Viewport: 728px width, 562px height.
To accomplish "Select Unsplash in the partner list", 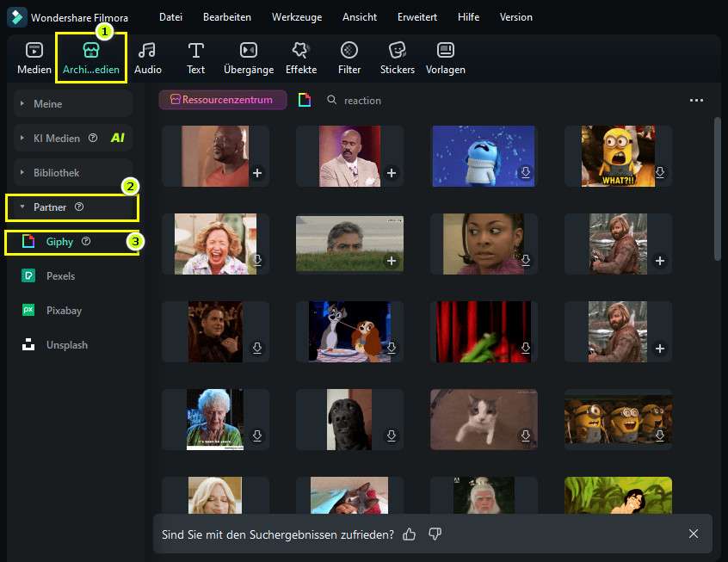I will coord(67,344).
